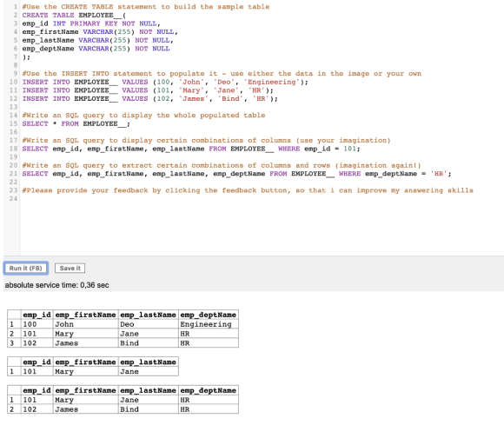Click the Run it (F8) button

(26, 268)
